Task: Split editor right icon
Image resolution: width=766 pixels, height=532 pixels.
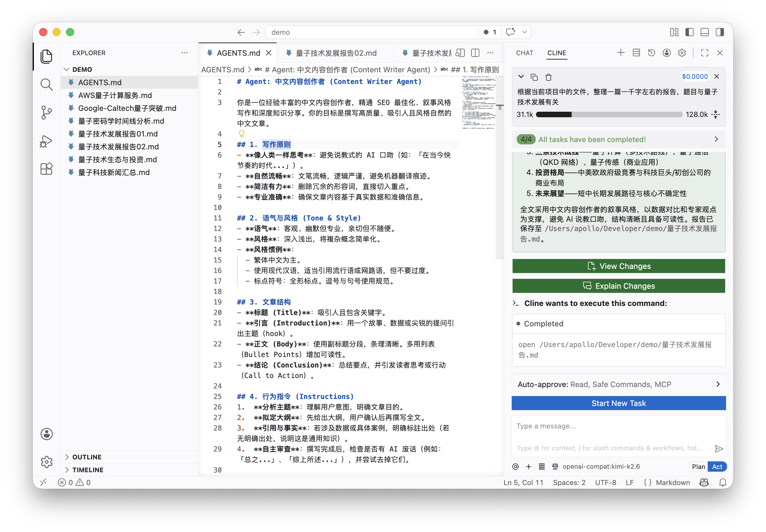Action: pos(475,53)
